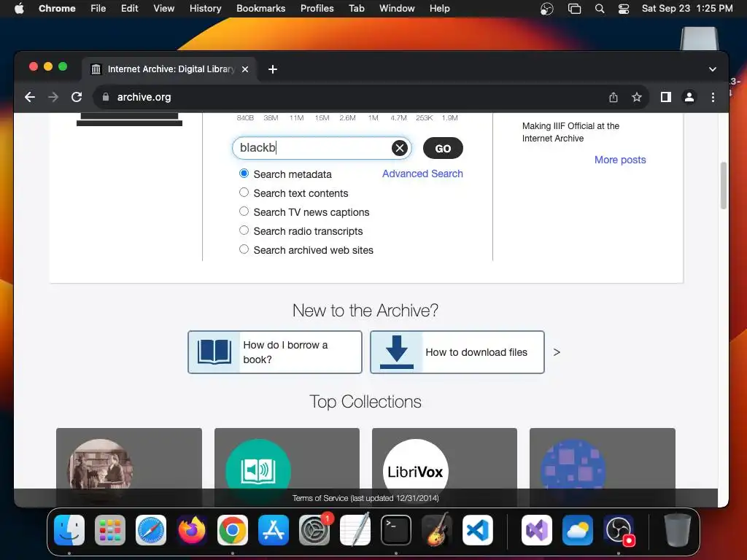The width and height of the screenshot is (747, 560).
Task: Select the Search metadata radio button
Action: pyautogui.click(x=244, y=174)
